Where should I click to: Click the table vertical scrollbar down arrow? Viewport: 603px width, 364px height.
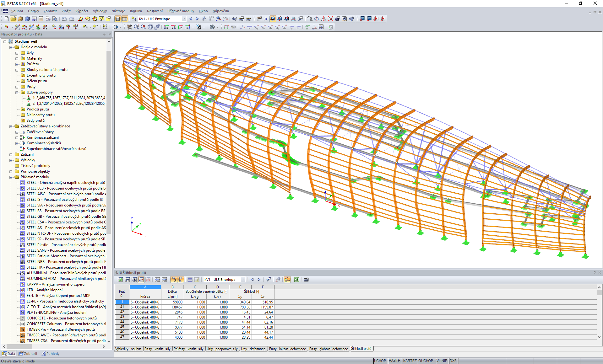[599, 337]
